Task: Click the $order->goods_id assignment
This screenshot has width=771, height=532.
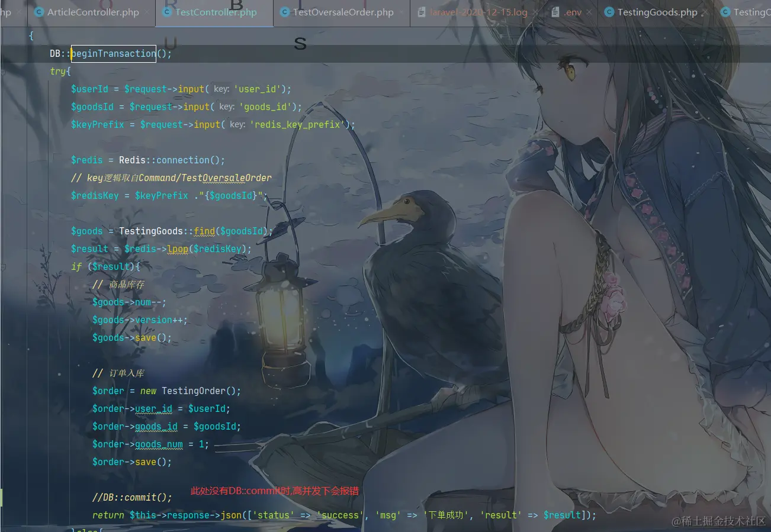Action: coord(167,427)
